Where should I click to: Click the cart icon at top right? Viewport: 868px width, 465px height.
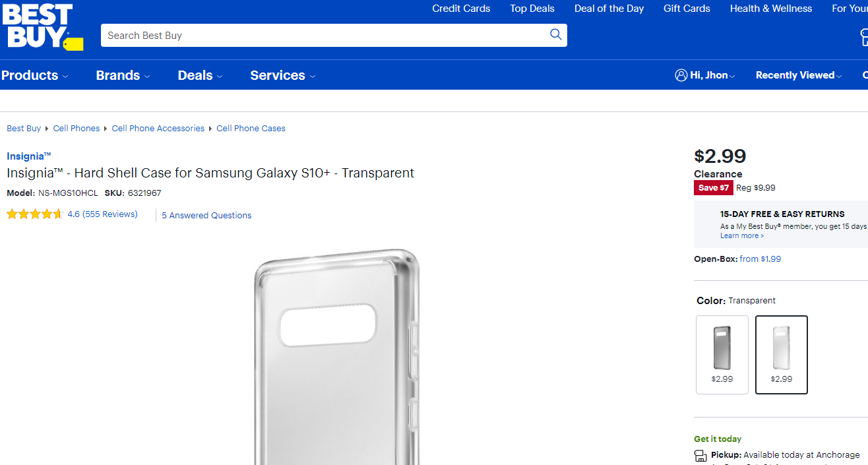click(x=863, y=37)
